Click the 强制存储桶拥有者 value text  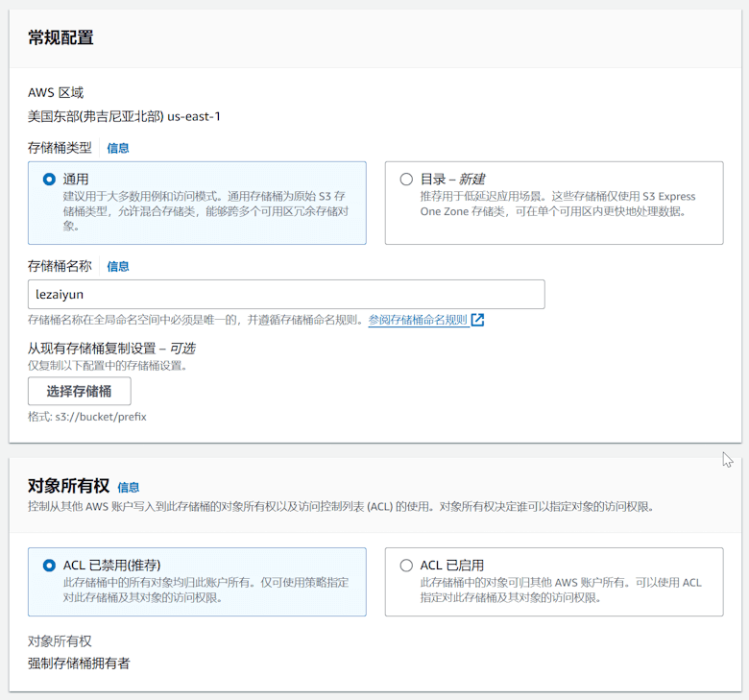click(79, 663)
